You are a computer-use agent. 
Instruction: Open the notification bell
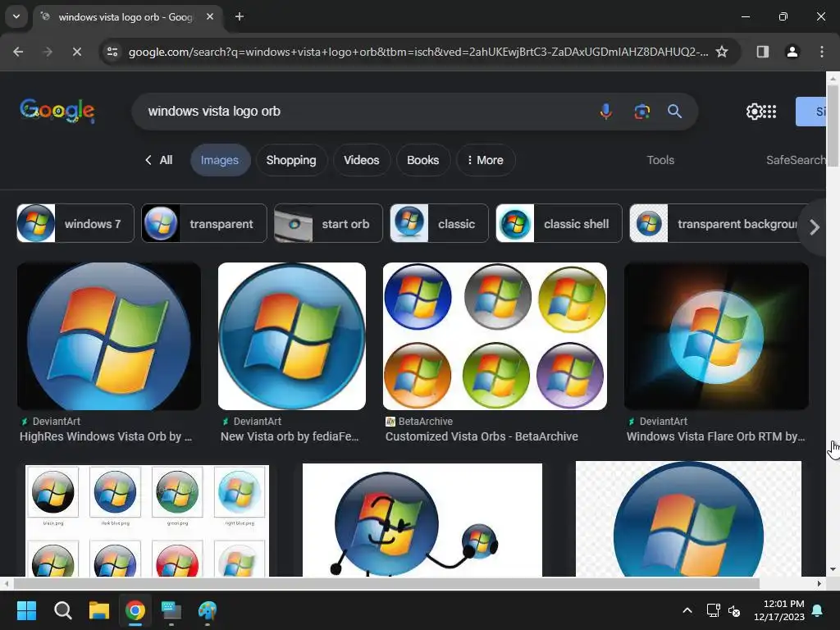click(818, 610)
